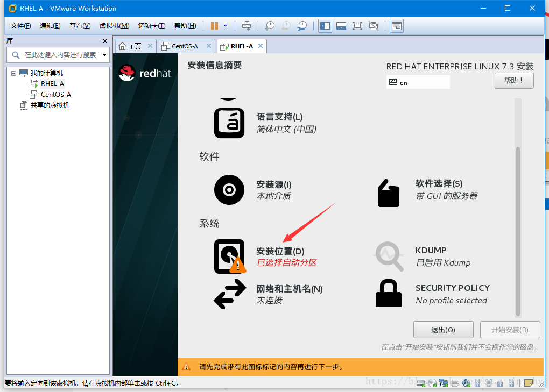Enter full screen mode
The image size is (549, 392).
[x=357, y=25]
